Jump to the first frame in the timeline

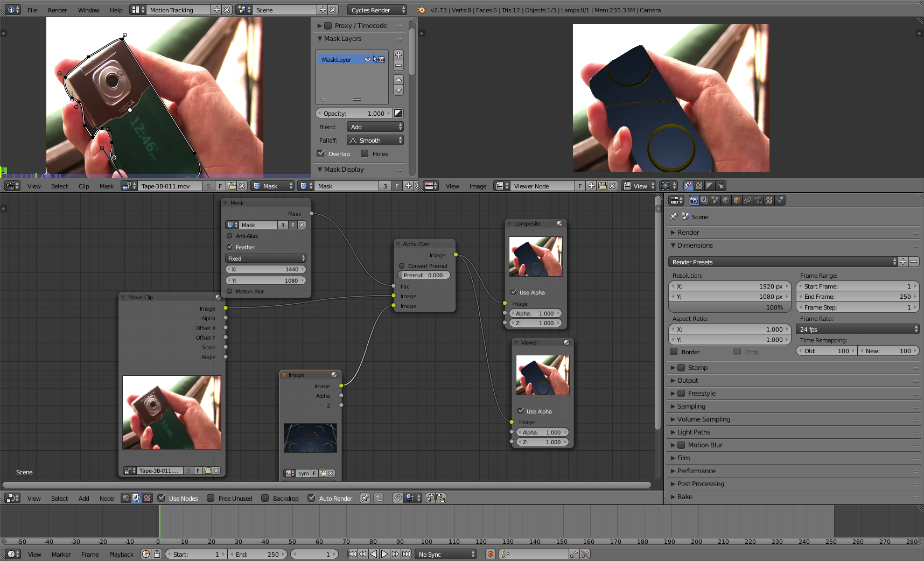point(352,554)
